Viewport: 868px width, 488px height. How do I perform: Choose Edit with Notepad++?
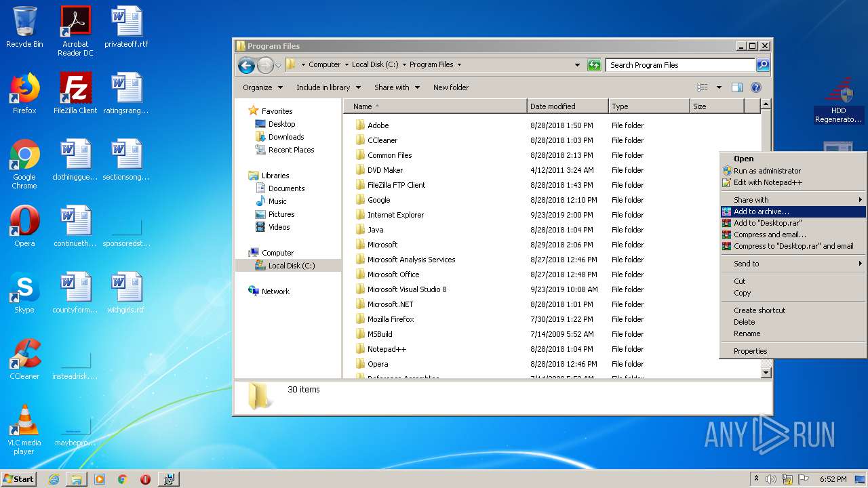pos(793,182)
